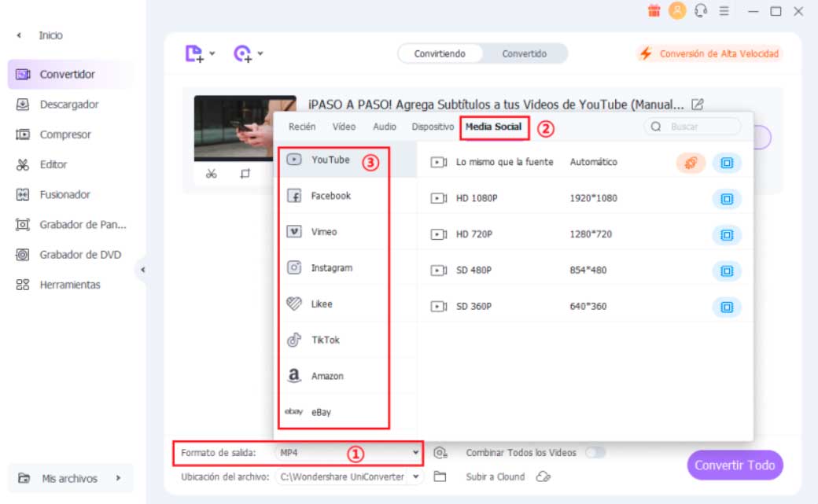Viewport: 818px width, 504px height.
Task: Enable Conversión de Alta Velocidad
Action: pyautogui.click(x=709, y=53)
